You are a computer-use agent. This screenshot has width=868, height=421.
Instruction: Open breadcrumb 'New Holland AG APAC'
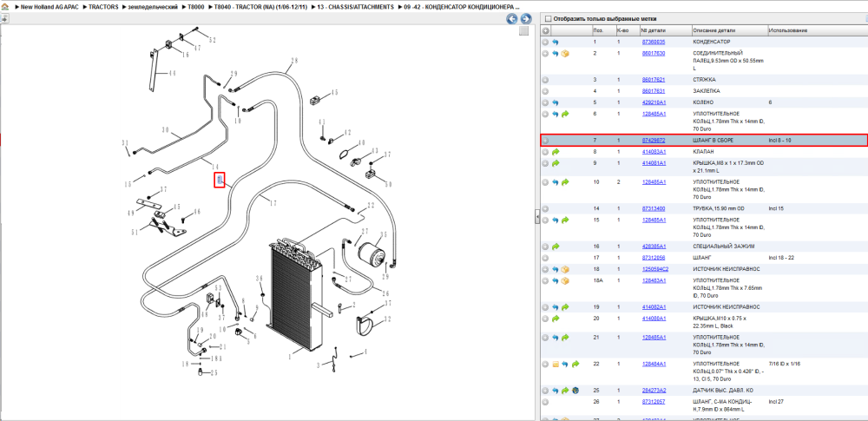(49, 7)
